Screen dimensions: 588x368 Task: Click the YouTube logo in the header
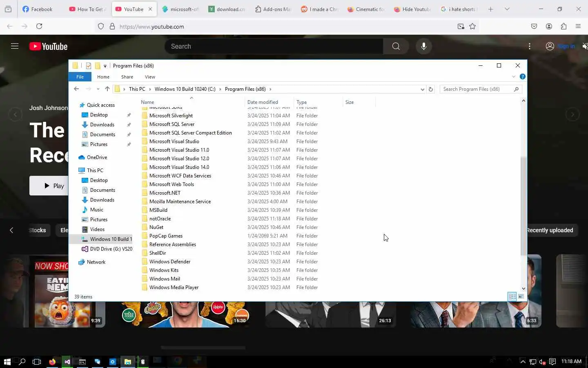pyautogui.click(x=49, y=47)
